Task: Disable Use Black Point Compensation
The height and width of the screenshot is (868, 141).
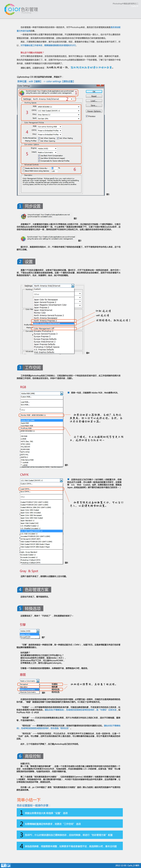Action: pyautogui.click(x=39, y=156)
